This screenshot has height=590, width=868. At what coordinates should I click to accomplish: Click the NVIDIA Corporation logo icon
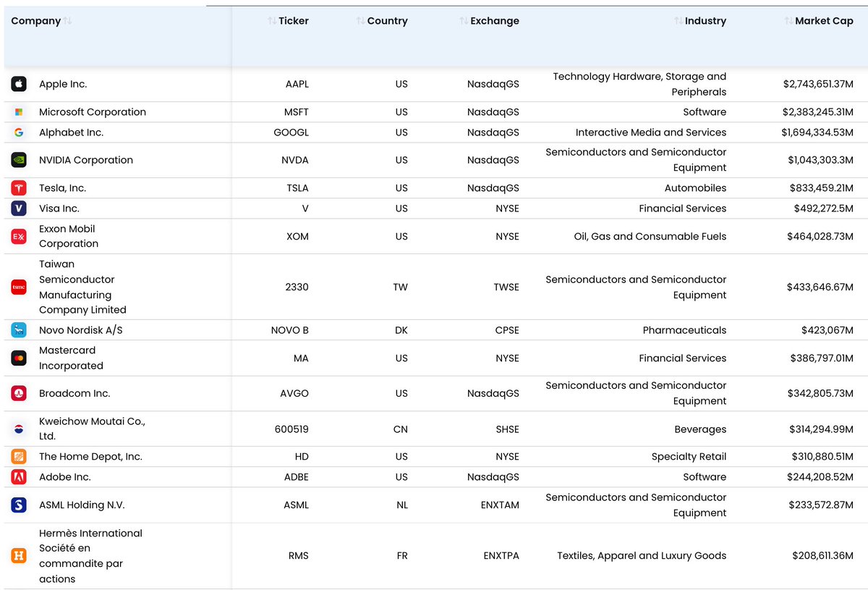click(19, 160)
